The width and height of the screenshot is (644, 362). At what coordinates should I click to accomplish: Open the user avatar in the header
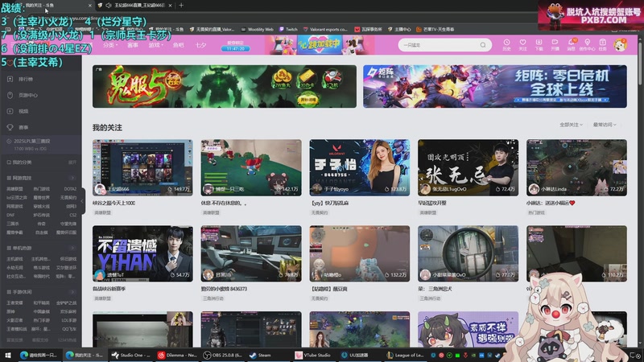pos(620,44)
